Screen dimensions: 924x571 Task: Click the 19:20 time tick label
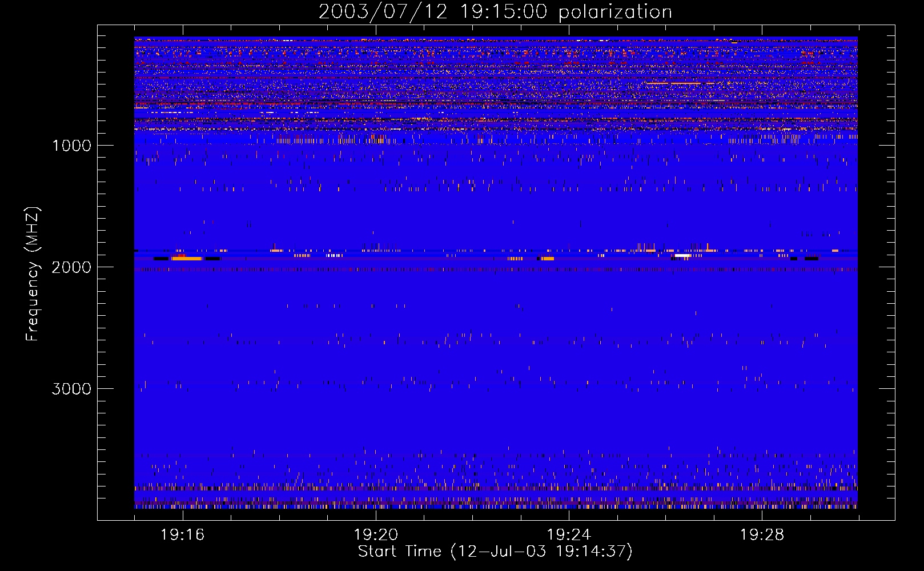376,535
